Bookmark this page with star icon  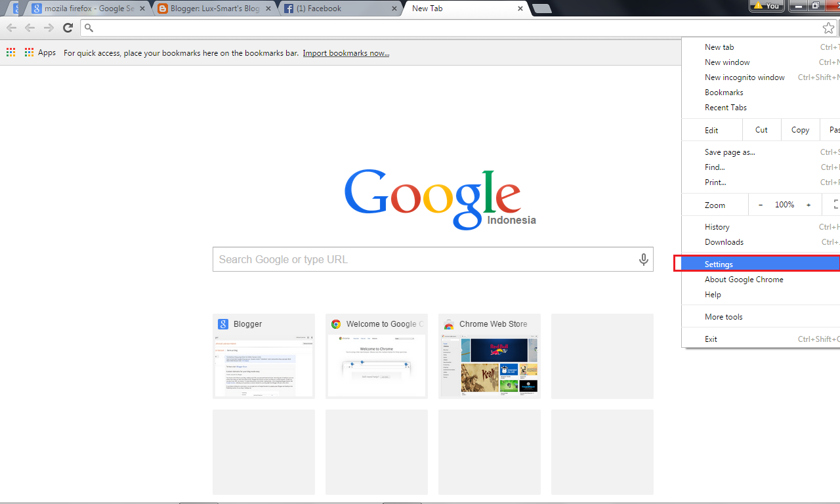click(x=829, y=28)
